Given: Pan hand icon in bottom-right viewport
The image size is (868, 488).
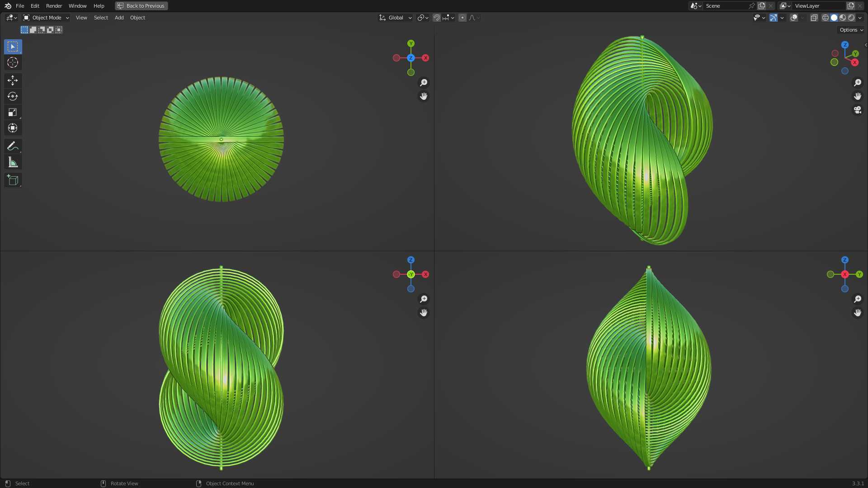Looking at the screenshot, I should [858, 313].
